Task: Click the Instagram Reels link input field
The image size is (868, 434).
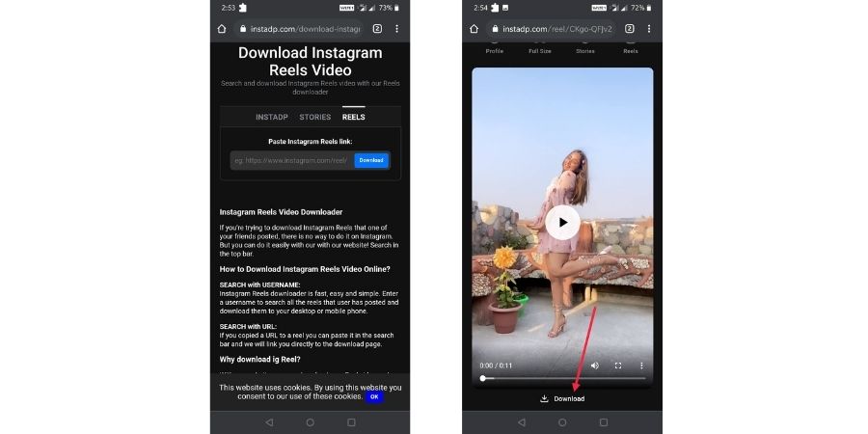Action: 292,160
